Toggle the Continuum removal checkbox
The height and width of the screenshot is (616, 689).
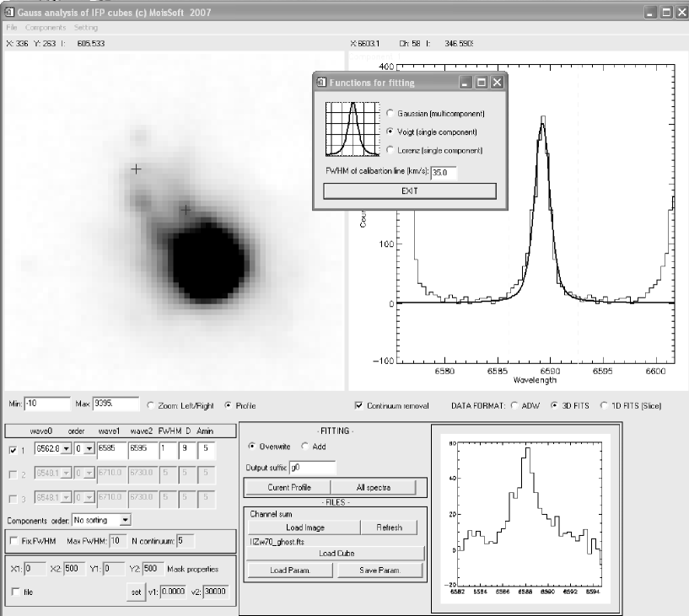point(359,405)
